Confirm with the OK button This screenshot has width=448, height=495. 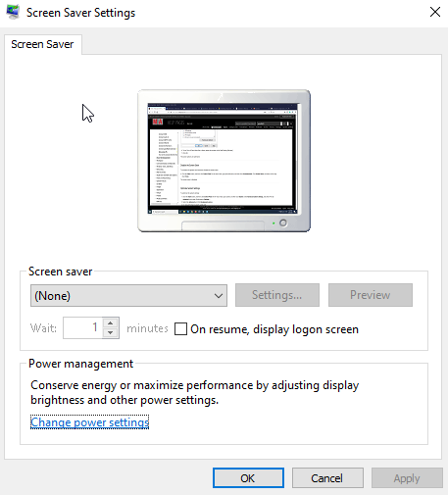tap(248, 478)
